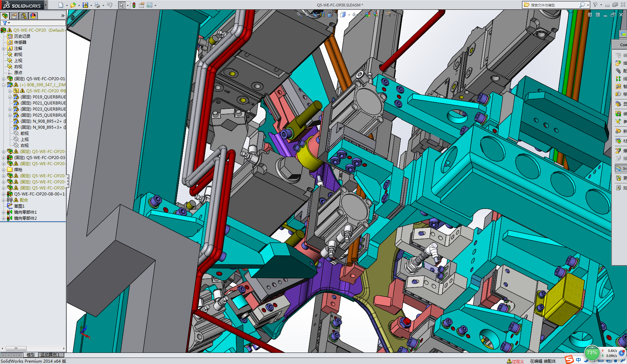Click the Zoom to Area icon
This screenshot has width=627, height=364.
(307, 14)
